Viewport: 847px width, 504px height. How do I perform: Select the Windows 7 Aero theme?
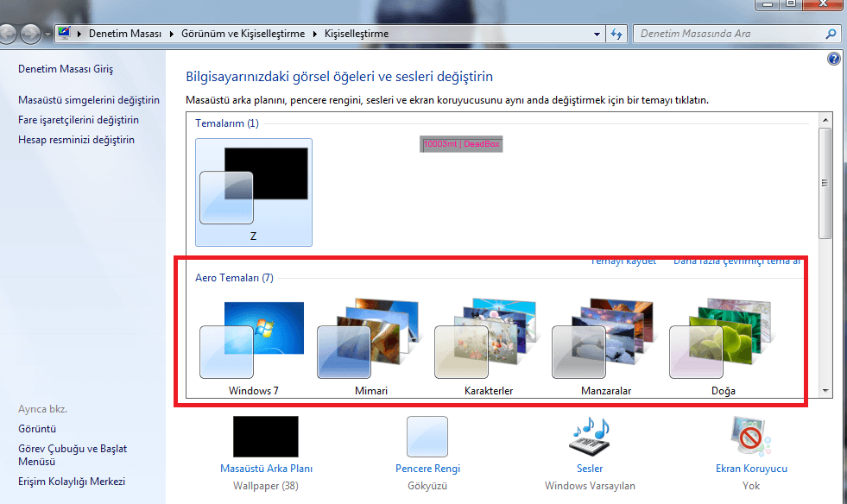(x=253, y=348)
